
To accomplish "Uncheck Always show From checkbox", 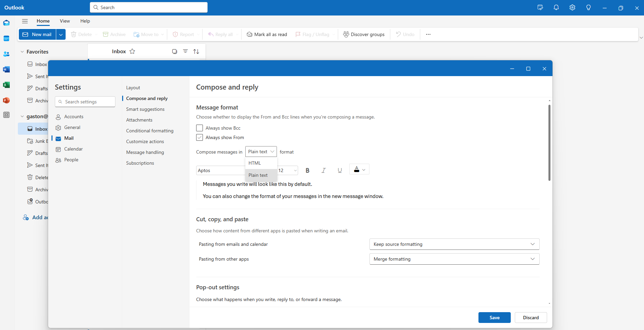I will point(200,137).
